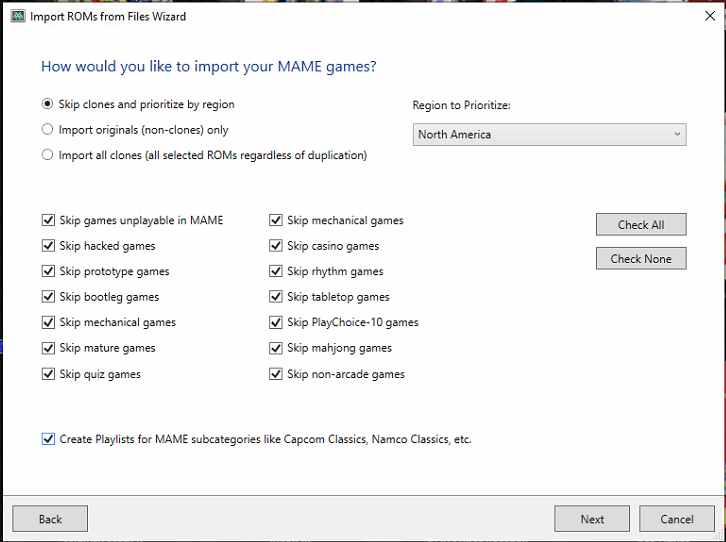726x542 pixels.
Task: Uncheck Skip bootleg games
Action: point(48,297)
